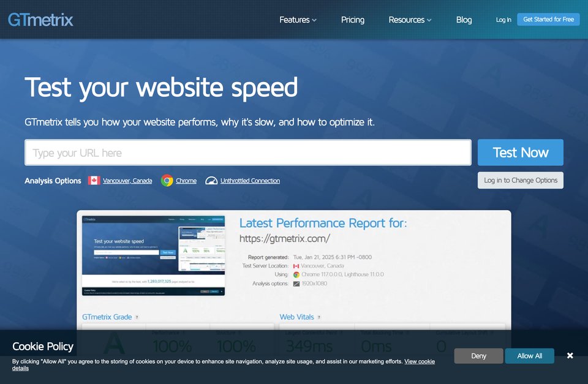Close the cookie policy banner with X
Screen dimensions: 588x384
[x=570, y=355]
